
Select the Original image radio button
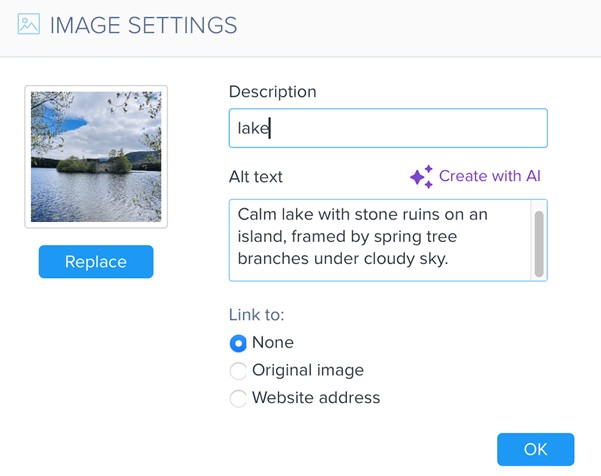click(238, 371)
